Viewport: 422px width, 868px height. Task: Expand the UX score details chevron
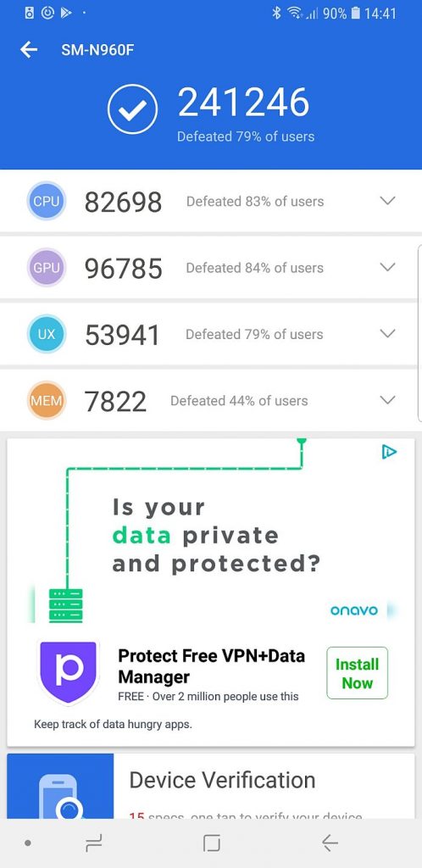[388, 334]
